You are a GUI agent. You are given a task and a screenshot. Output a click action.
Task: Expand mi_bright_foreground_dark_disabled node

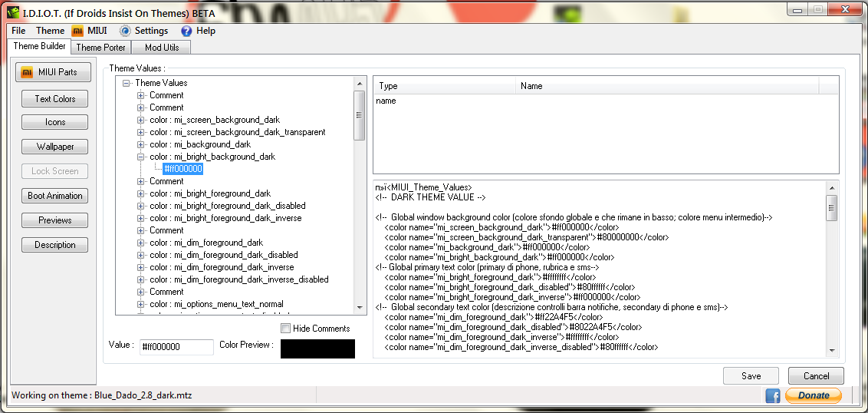[140, 206]
